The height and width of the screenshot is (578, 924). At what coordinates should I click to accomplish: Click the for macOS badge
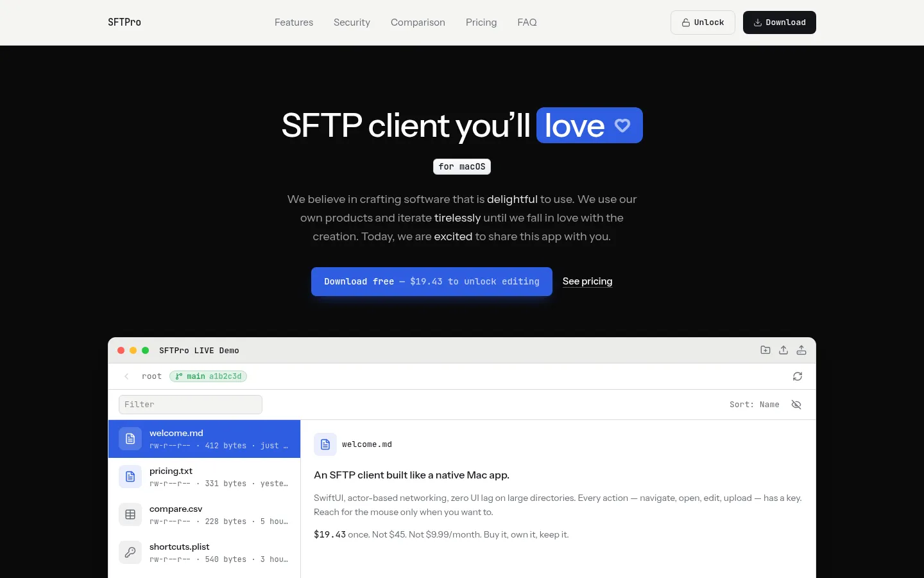click(462, 166)
